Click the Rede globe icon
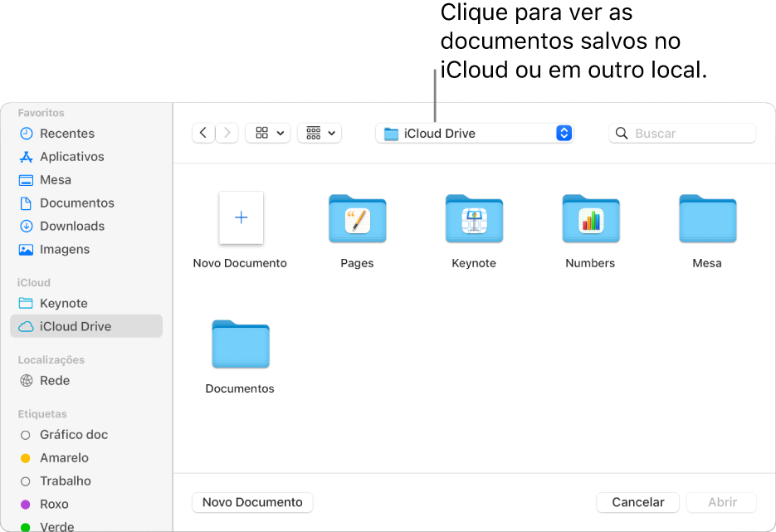Screen dimensions: 776x532 pyautogui.click(x=26, y=381)
